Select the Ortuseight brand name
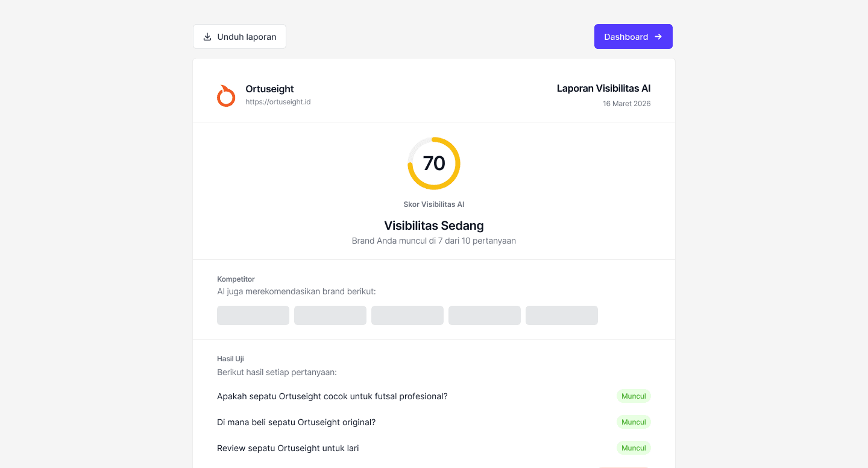Screen dimensions: 868x468 point(269,89)
